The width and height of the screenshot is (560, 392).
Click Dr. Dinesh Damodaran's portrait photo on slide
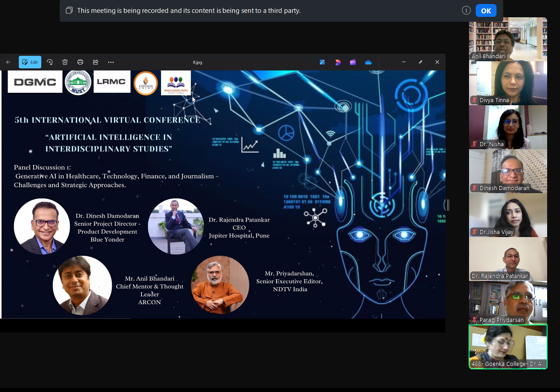click(x=42, y=226)
